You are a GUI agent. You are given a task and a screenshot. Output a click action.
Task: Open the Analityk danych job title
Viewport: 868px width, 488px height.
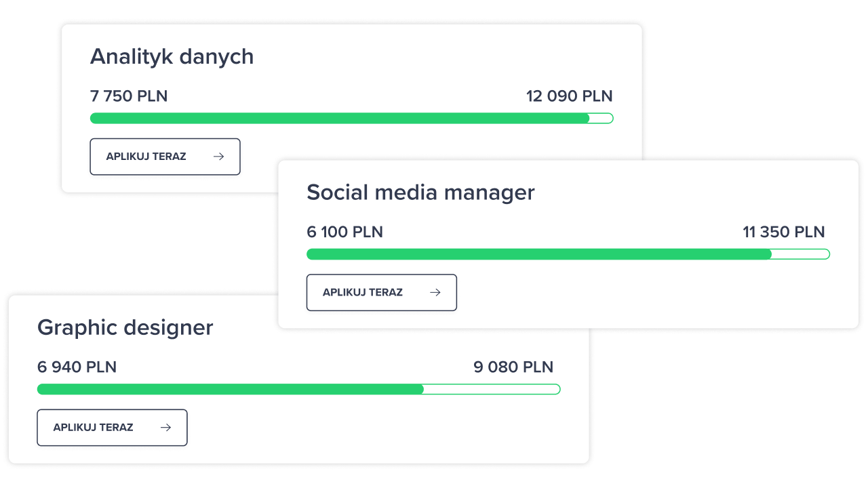[x=172, y=56]
